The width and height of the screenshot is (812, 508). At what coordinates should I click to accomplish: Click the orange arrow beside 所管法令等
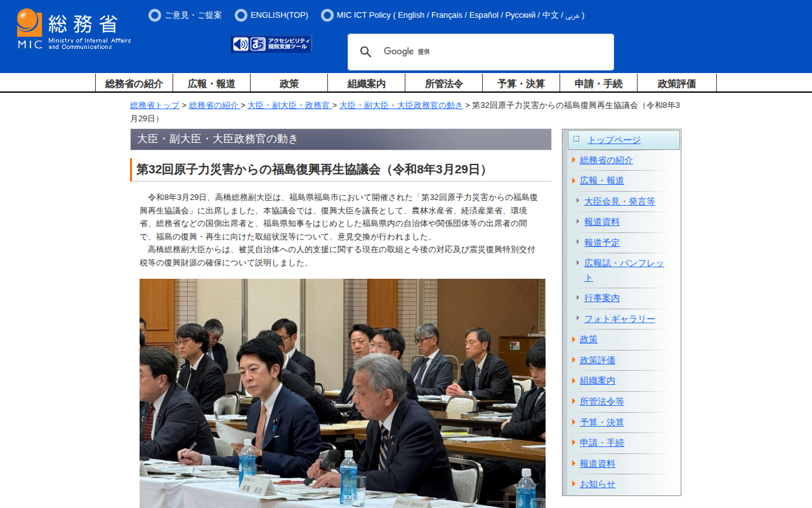[573, 401]
